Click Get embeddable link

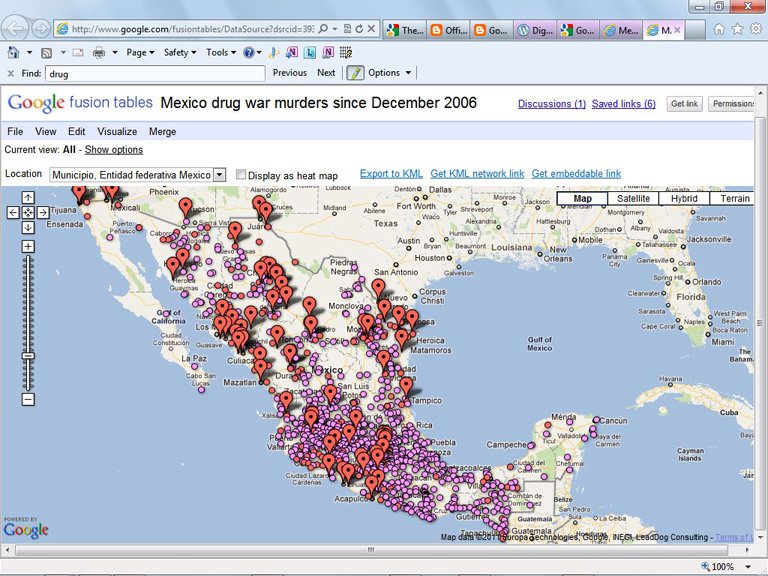pyautogui.click(x=576, y=173)
